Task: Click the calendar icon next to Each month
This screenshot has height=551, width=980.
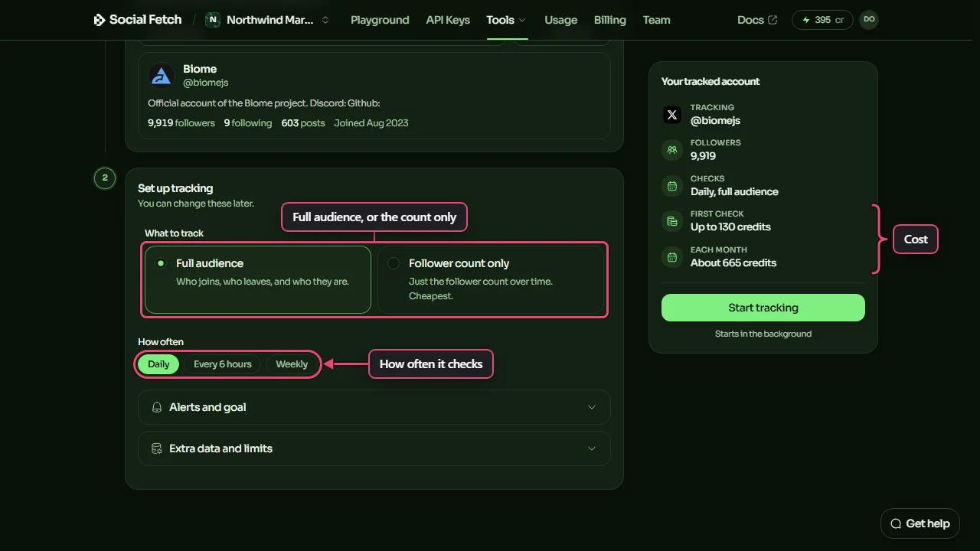Action: 672,257
